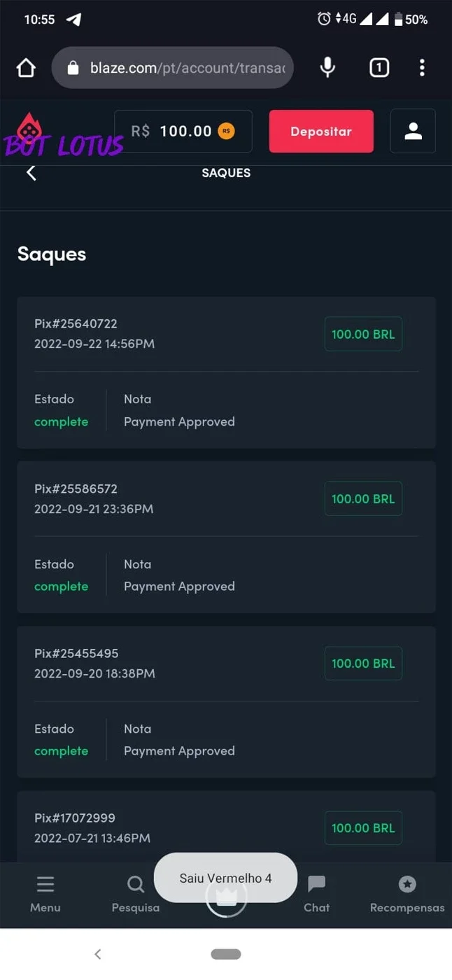Go back using the Saques back chevron
The height and width of the screenshot is (980, 452).
[31, 173]
